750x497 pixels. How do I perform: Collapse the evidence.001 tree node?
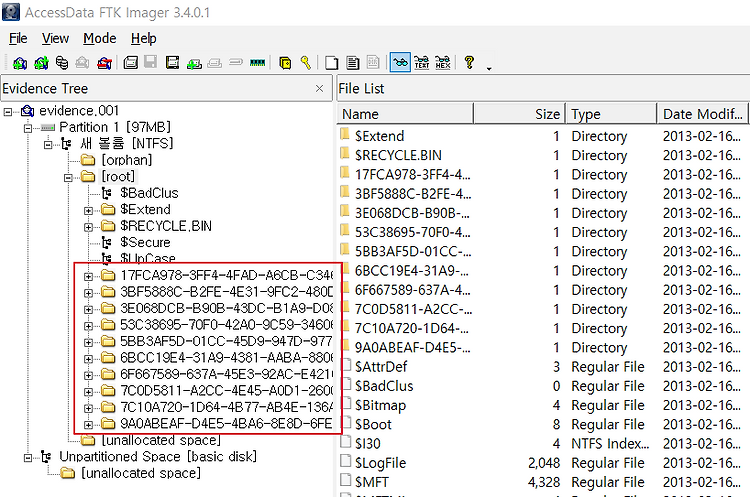(x=8, y=112)
